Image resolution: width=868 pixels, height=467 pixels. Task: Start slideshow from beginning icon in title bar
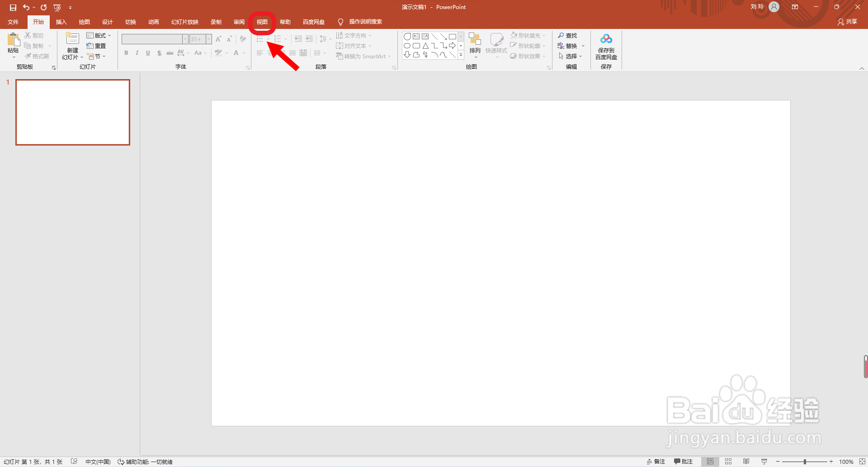tap(57, 7)
